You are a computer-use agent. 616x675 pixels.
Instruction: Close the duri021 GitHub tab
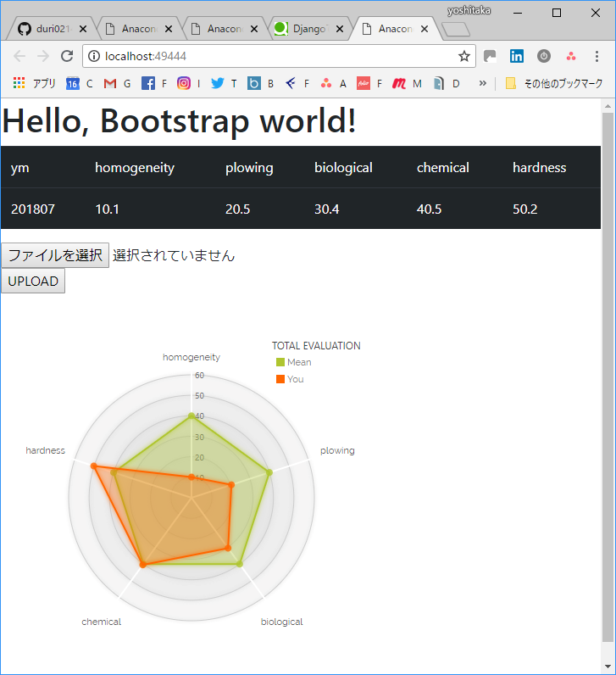(82, 29)
